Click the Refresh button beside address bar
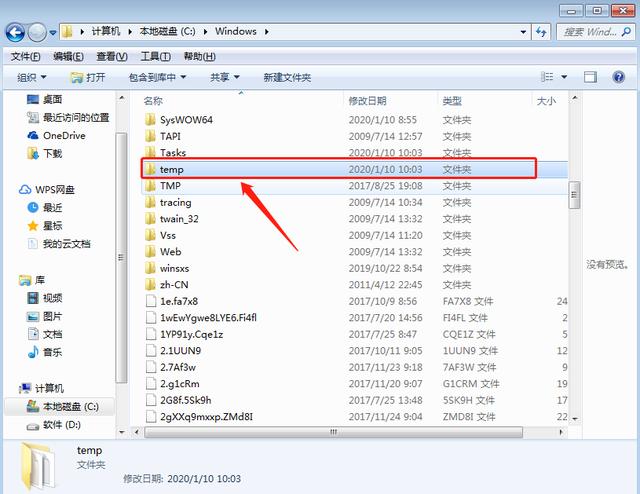 point(541,32)
